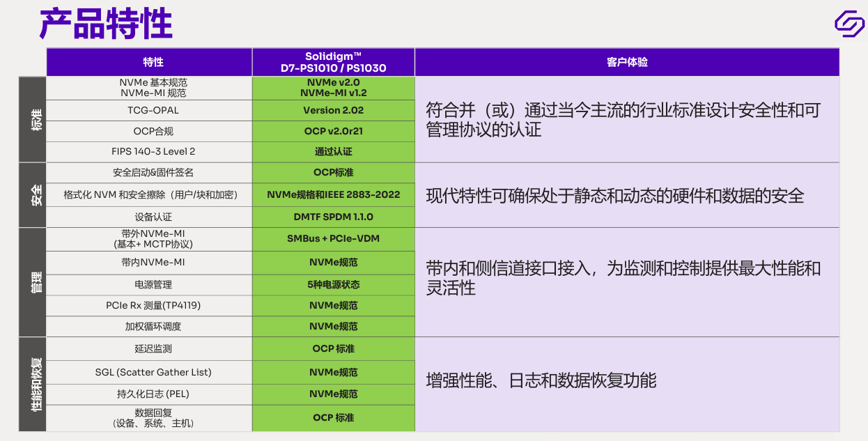Click the "设备认证" feature cell
The image size is (868, 441).
coord(149,217)
